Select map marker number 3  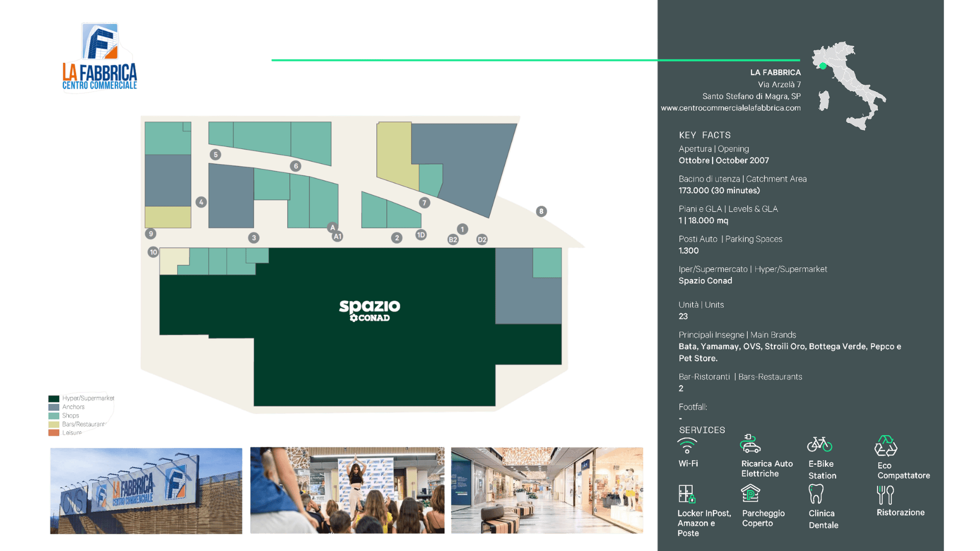[x=254, y=238]
